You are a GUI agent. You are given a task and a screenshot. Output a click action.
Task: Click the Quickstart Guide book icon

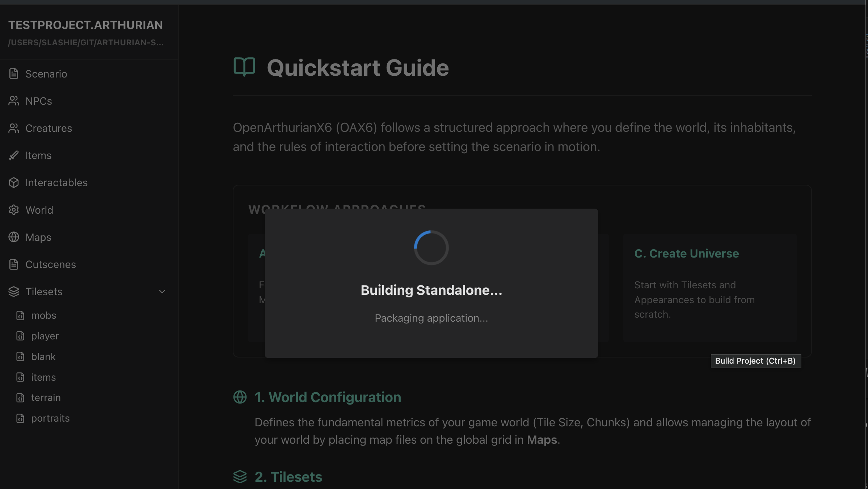244,67
